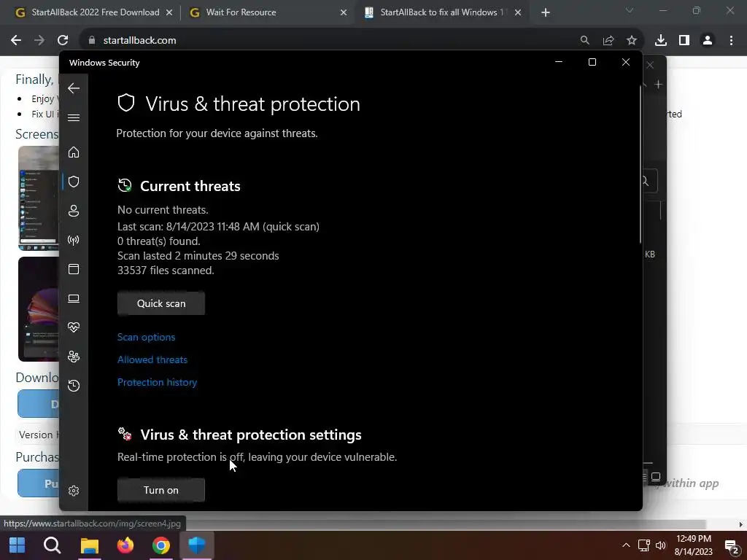
Task: Open first StartAllBack screenshot thumbnail on webpage
Action: click(39, 198)
